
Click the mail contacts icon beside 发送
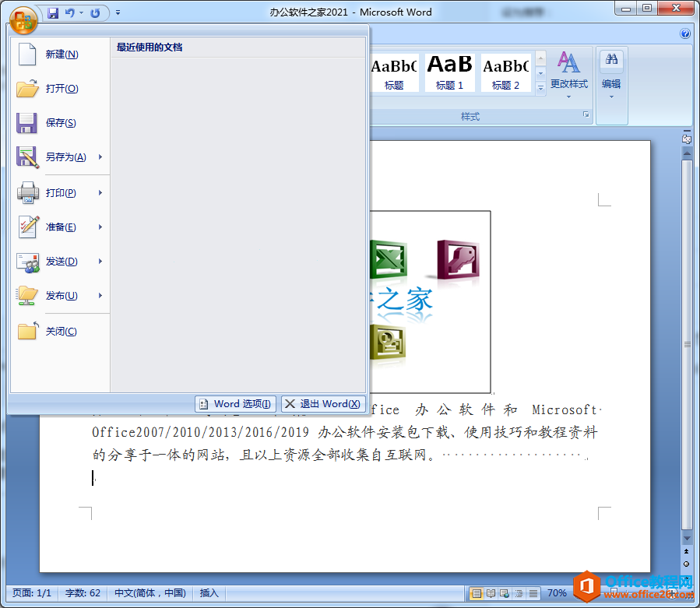pyautogui.click(x=28, y=262)
